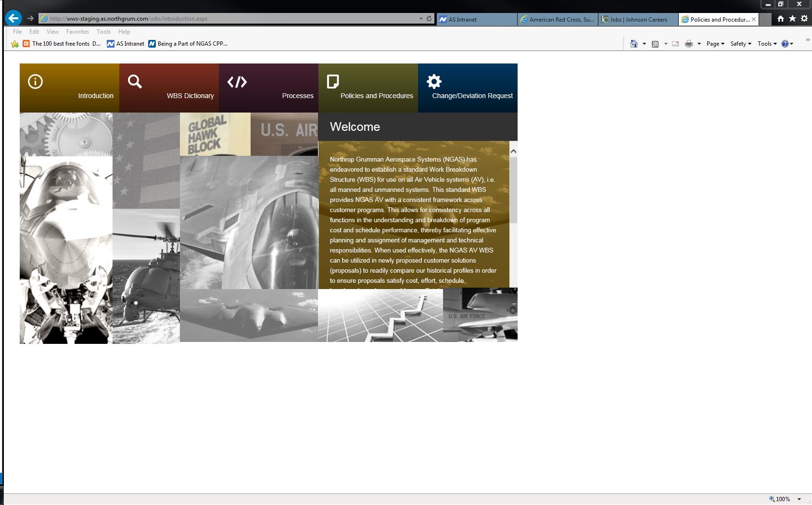Expand the Safety dropdown menu
The image size is (812, 505).
click(740, 44)
